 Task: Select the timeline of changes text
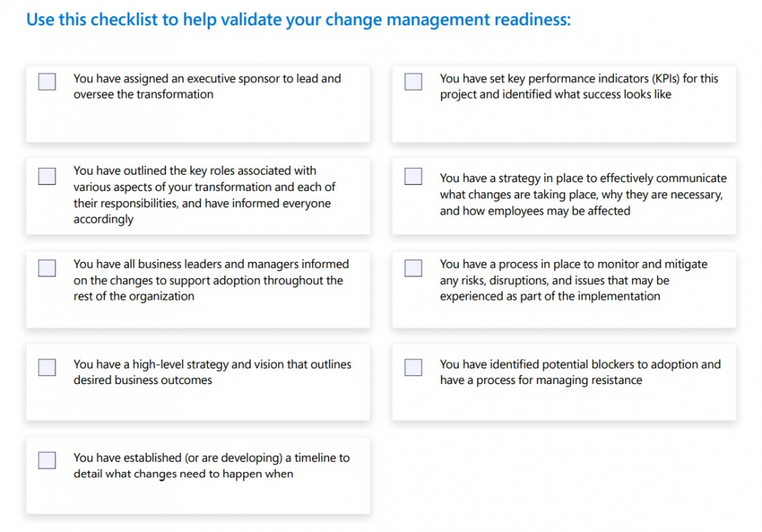[x=212, y=465]
